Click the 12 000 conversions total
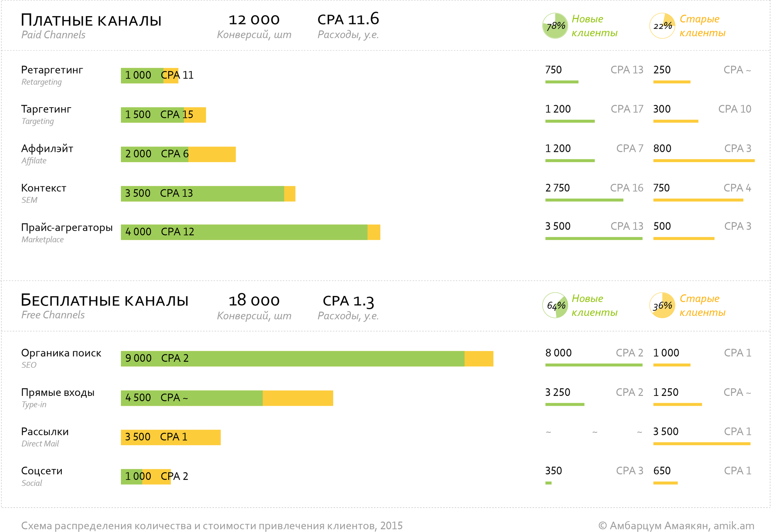Viewport: 771px width, 532px height. (x=254, y=20)
